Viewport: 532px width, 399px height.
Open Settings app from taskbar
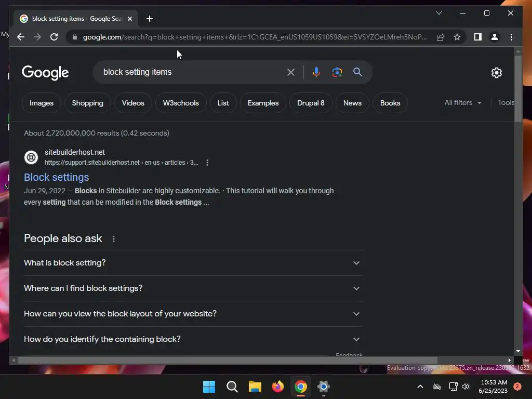coord(324,387)
